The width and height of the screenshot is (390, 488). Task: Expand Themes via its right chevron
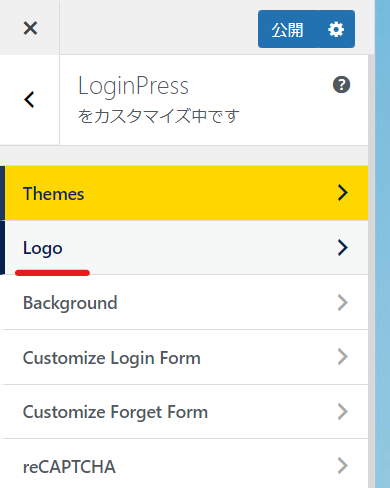[343, 193]
